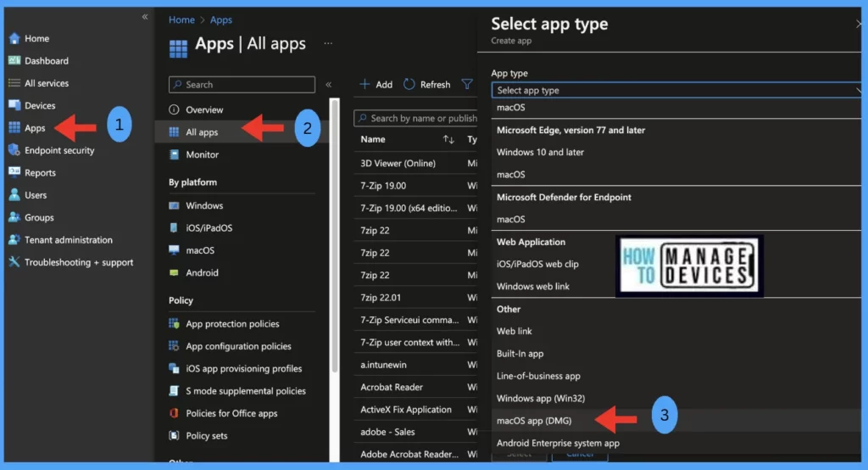Click the Home breadcrumb link
This screenshot has height=470, width=868.
tap(181, 20)
